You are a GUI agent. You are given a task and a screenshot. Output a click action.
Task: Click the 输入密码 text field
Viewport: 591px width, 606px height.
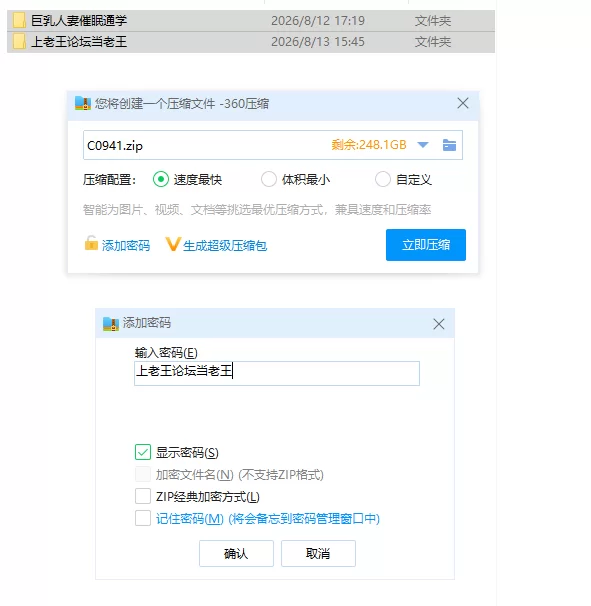[x=277, y=373]
